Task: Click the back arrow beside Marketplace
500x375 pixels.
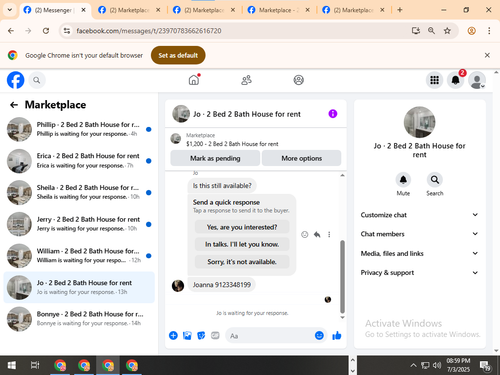Action: (14, 105)
